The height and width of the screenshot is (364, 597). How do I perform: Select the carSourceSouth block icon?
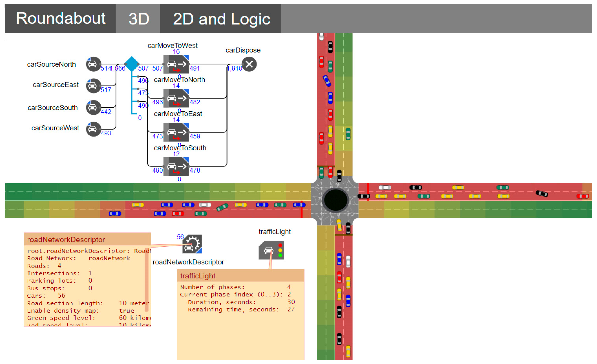point(93,107)
